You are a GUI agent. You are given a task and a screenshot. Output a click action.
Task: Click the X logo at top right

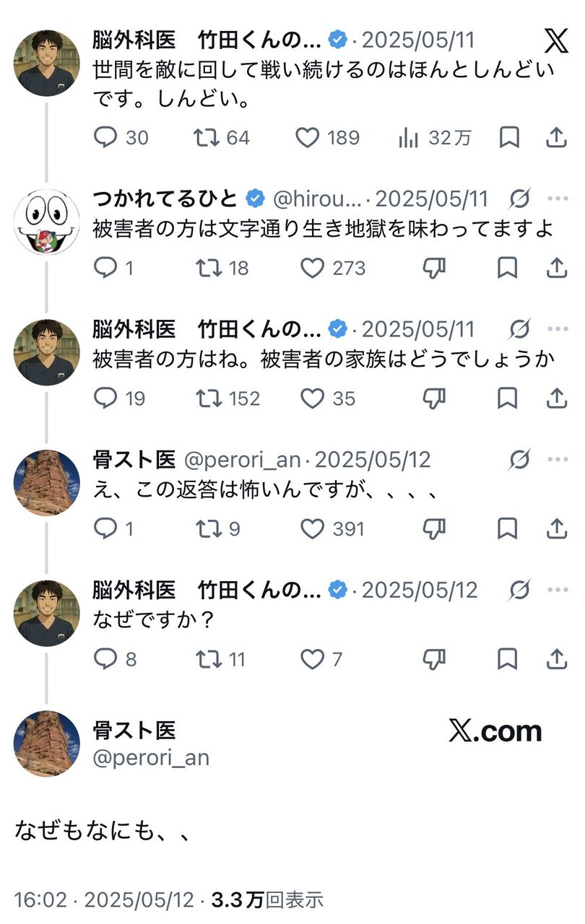(555, 40)
